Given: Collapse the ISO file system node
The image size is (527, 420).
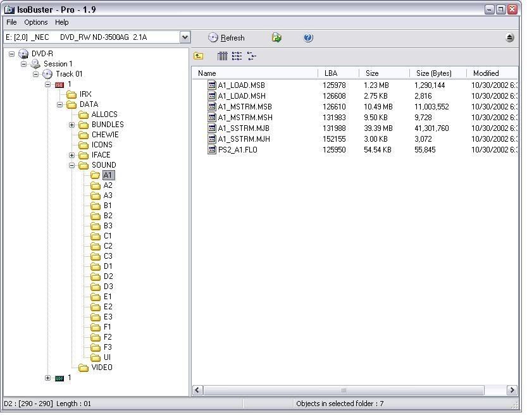Looking at the screenshot, I should point(47,84).
